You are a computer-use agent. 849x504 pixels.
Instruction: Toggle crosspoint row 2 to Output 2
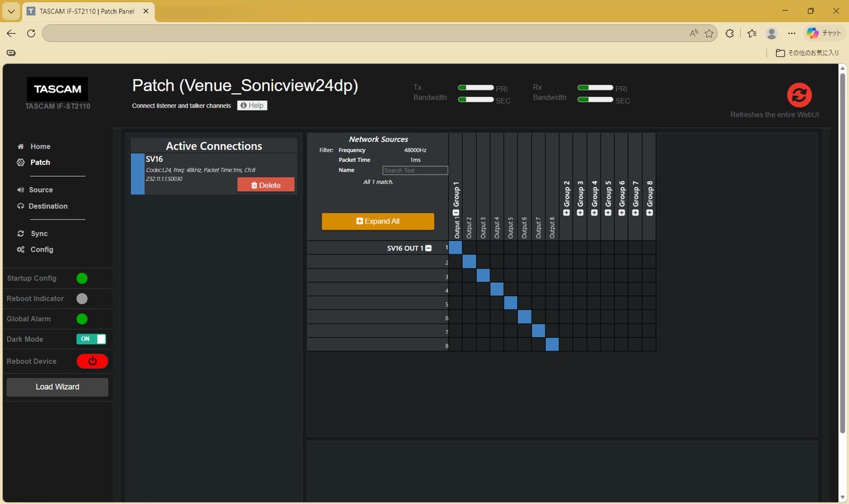[x=469, y=262]
